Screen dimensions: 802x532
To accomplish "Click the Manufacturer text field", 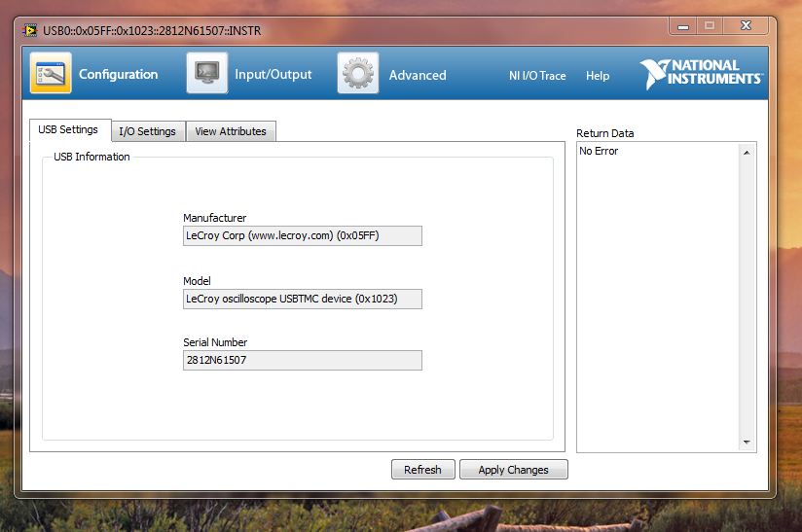I will click(x=302, y=235).
